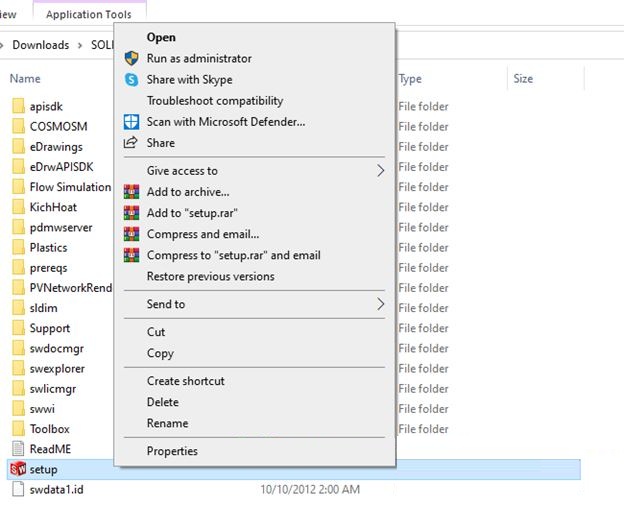Click the ReadME text file icon
The height and width of the screenshot is (506, 624).
18,449
